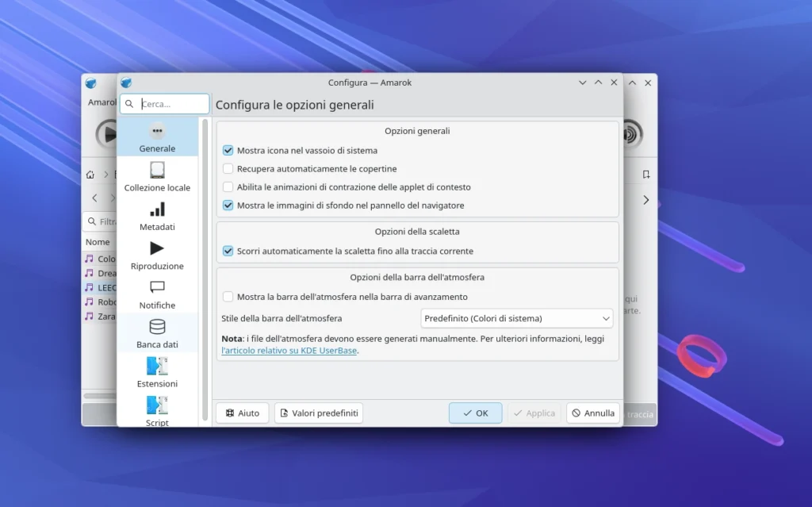Open the Estensioni settings page

pyautogui.click(x=157, y=372)
